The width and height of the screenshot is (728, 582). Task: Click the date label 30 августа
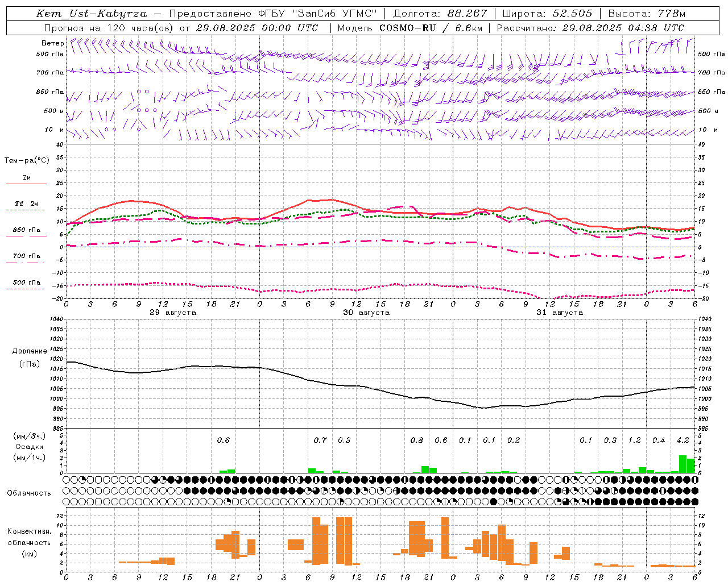366,313
